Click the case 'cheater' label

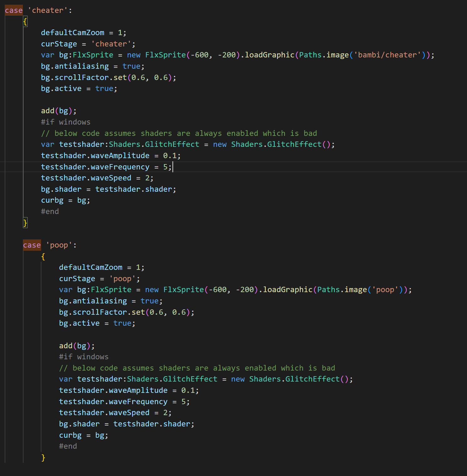38,10
